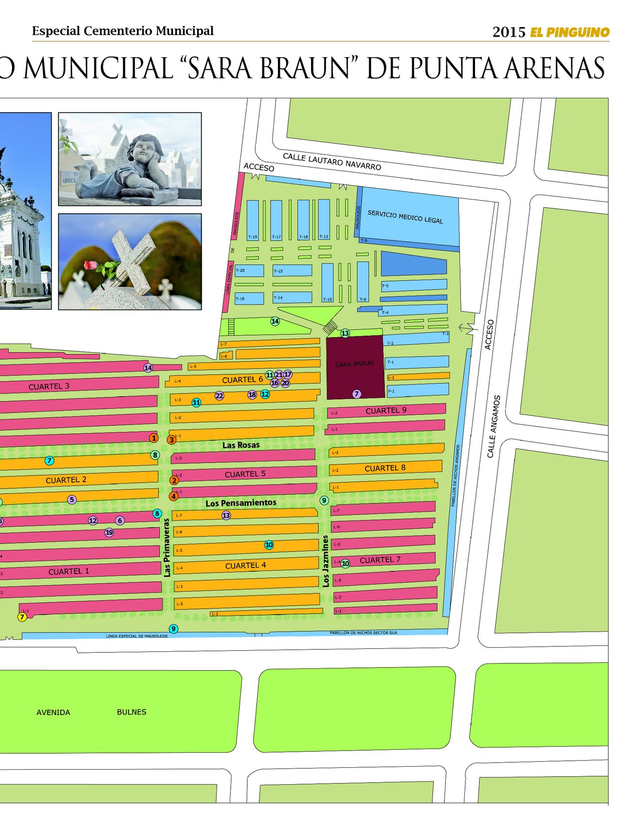Image resolution: width=642 pixels, height=840 pixels.
Task: Click purple marker 13 below Los Pensamientos
Action: (x=226, y=515)
